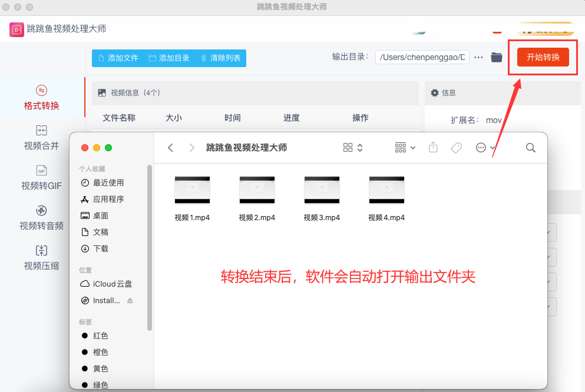Click the three-dots browse button for output directory
The image size is (585, 392).
point(478,57)
